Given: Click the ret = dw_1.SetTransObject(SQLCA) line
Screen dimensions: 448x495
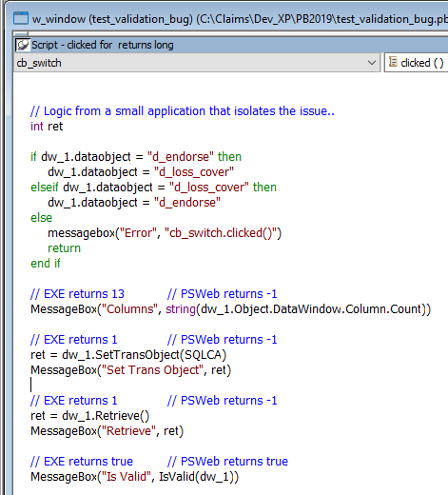Looking at the screenshot, I should [128, 355].
